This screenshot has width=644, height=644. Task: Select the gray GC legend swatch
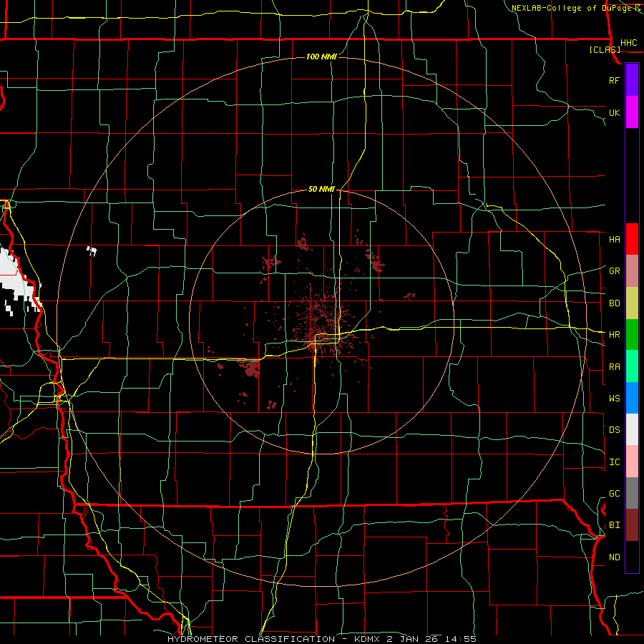point(632,493)
